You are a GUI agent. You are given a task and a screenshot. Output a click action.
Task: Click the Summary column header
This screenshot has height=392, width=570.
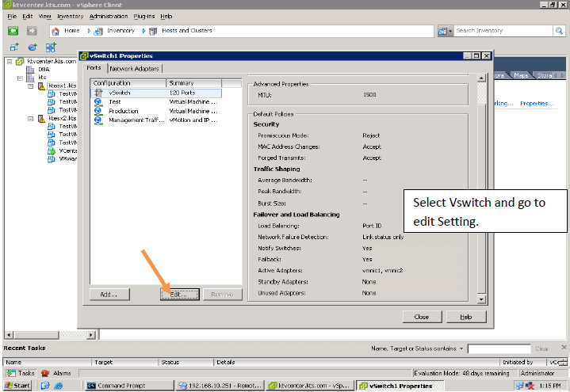(x=193, y=83)
